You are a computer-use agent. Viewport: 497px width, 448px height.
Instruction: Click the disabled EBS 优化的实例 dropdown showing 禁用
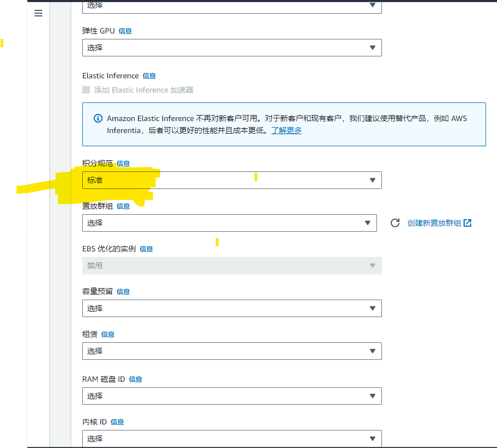click(x=232, y=266)
